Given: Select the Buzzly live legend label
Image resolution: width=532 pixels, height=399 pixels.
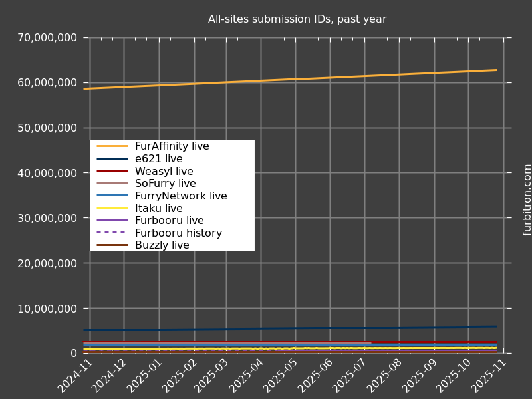Looking at the screenshot, I should 162,245.
